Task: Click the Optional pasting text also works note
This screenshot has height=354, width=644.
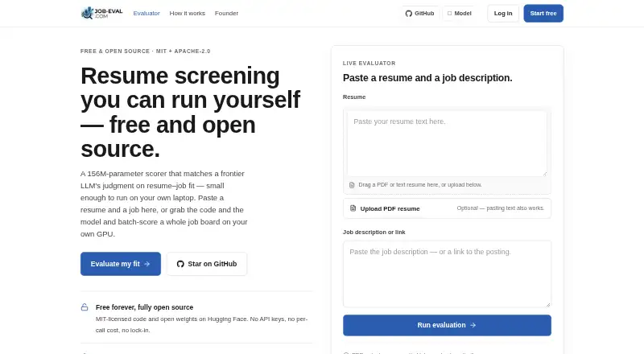Action: 500,208
